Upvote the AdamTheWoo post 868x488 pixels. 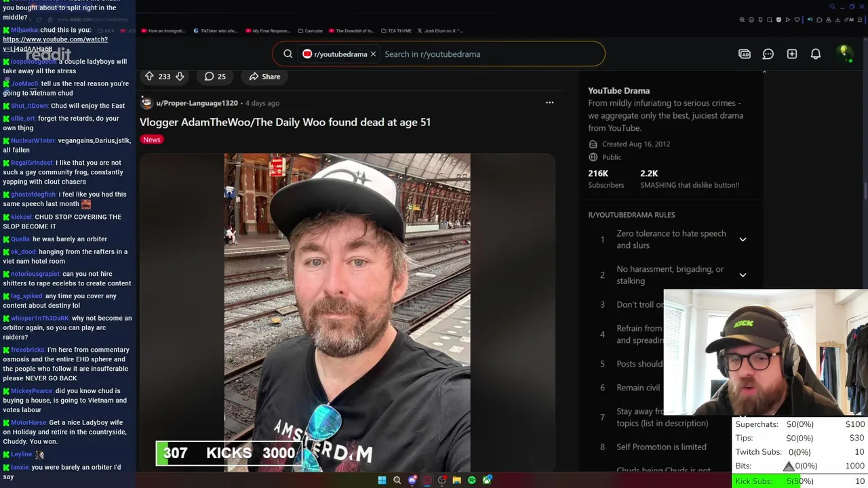coord(149,77)
